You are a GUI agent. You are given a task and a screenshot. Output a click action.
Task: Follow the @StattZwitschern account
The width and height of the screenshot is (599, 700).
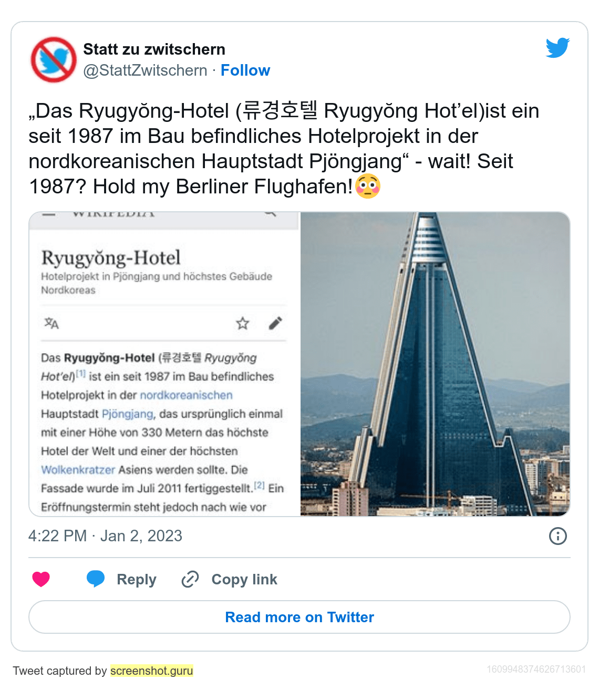(245, 70)
